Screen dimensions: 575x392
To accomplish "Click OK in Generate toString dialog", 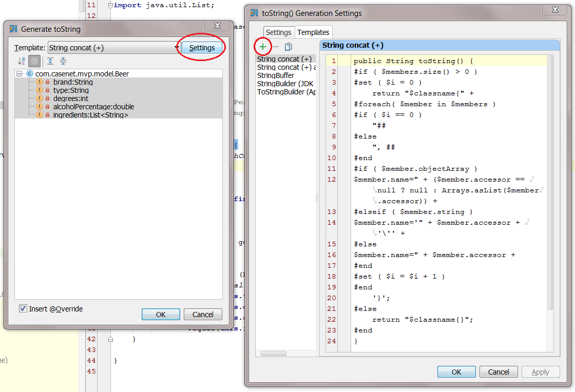I will (x=161, y=315).
